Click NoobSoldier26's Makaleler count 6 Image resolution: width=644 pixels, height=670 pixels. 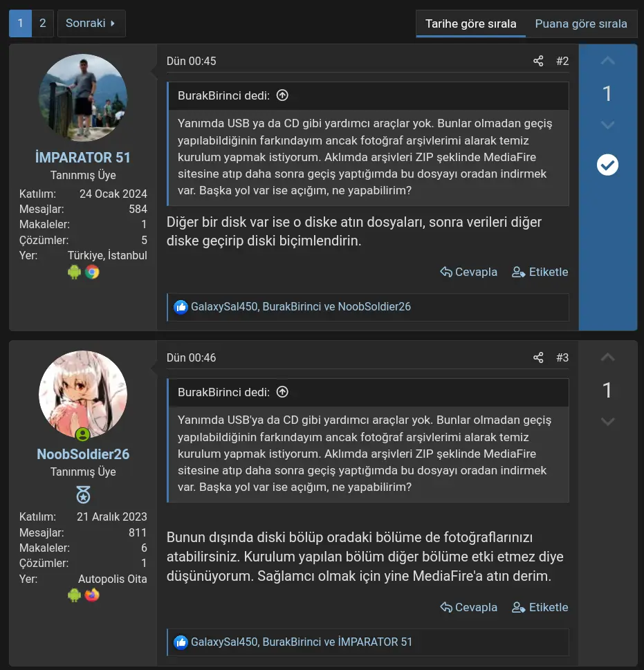145,548
